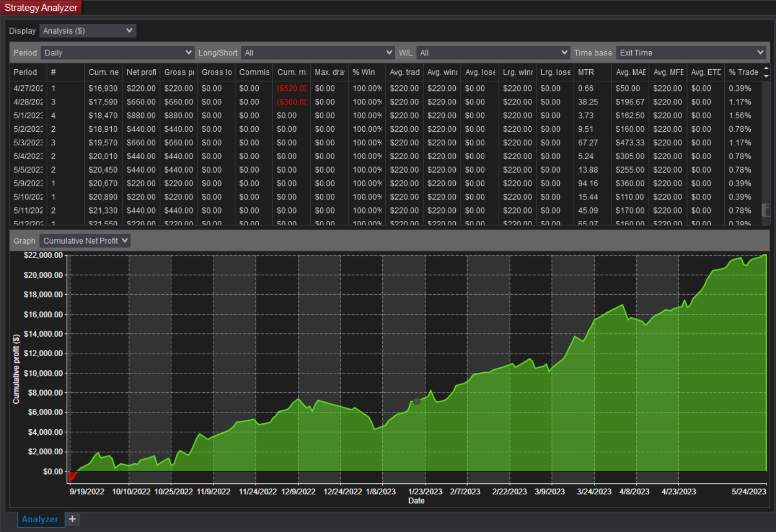Click the Graph selector chevron arrow

pyautogui.click(x=124, y=240)
